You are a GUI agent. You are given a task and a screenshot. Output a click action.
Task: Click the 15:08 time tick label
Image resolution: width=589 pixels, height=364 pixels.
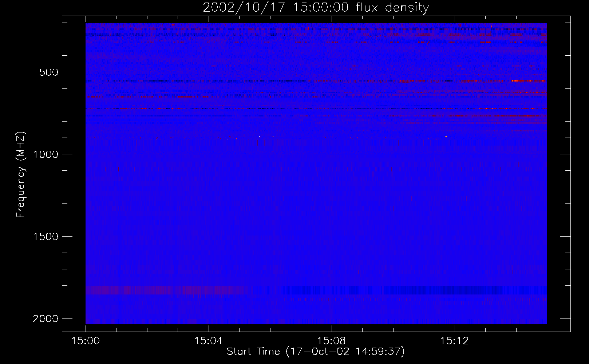(331, 341)
